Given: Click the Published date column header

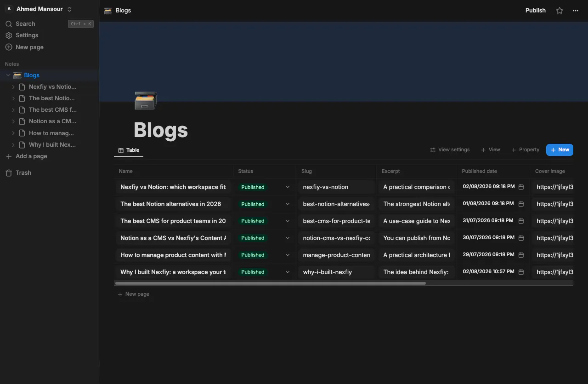Looking at the screenshot, I should [493, 171].
